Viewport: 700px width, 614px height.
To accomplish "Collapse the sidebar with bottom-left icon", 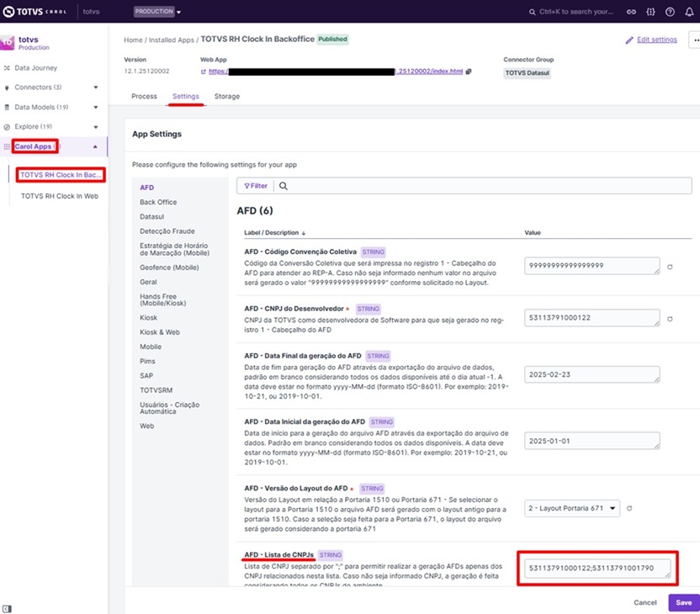I will click(7, 609).
